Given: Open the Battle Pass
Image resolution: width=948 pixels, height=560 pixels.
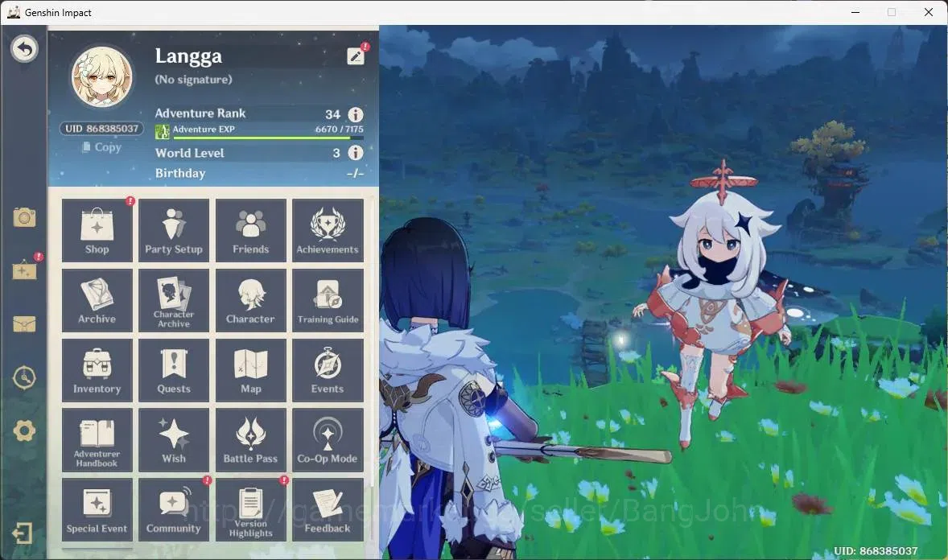Looking at the screenshot, I should pyautogui.click(x=250, y=439).
